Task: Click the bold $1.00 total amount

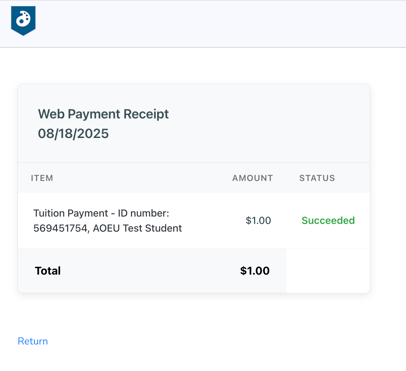Action: (x=255, y=271)
